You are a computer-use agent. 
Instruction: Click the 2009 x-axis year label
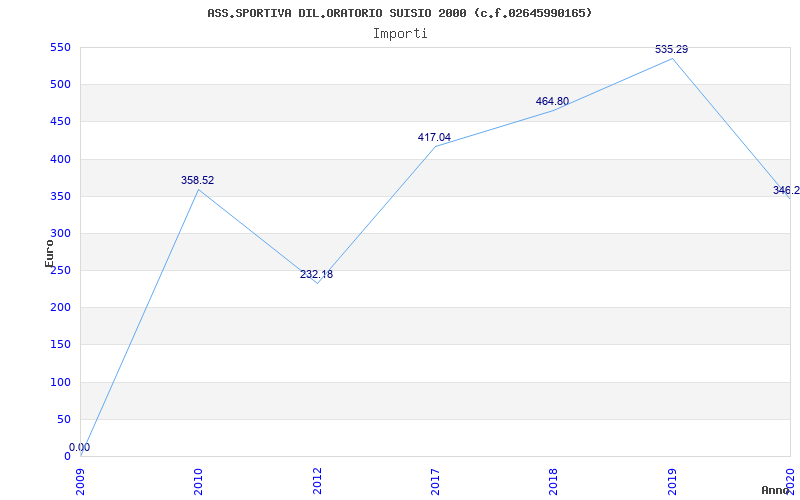(x=81, y=481)
